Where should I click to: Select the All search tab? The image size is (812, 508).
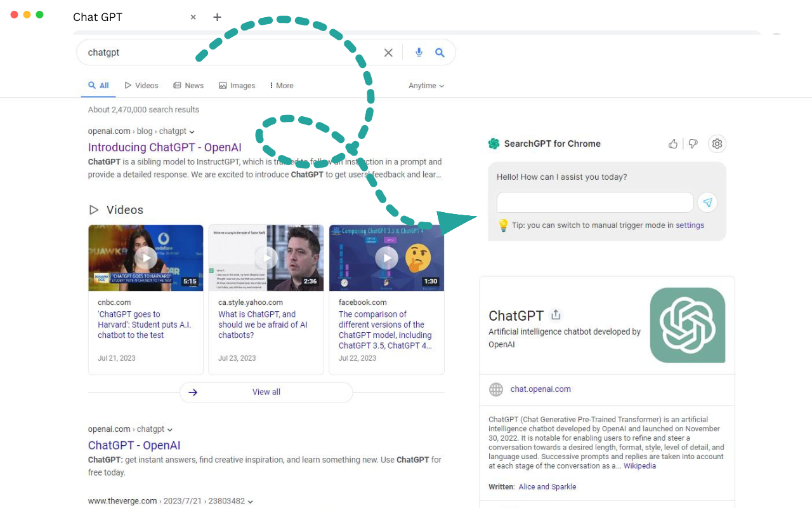[x=98, y=85]
